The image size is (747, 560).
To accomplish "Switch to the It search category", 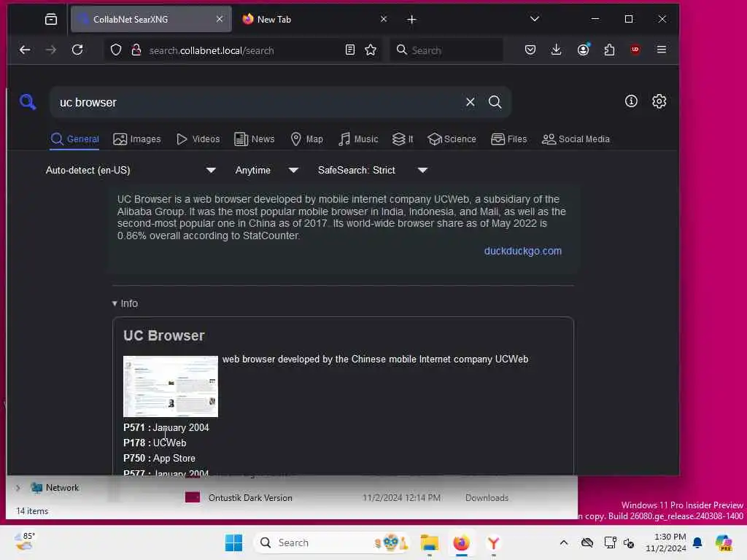I will 403,139.
